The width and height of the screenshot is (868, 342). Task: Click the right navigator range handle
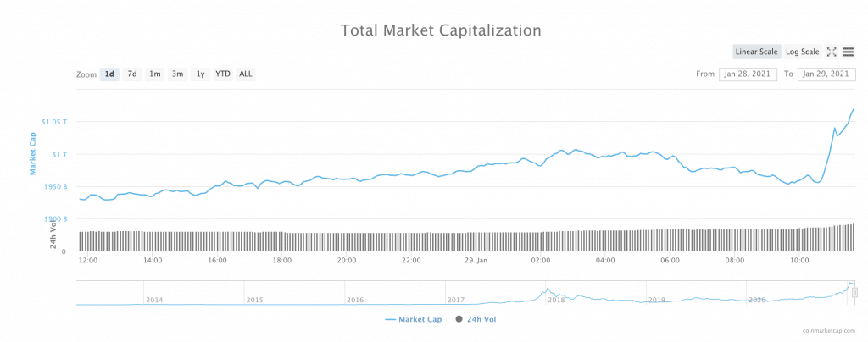click(x=854, y=292)
